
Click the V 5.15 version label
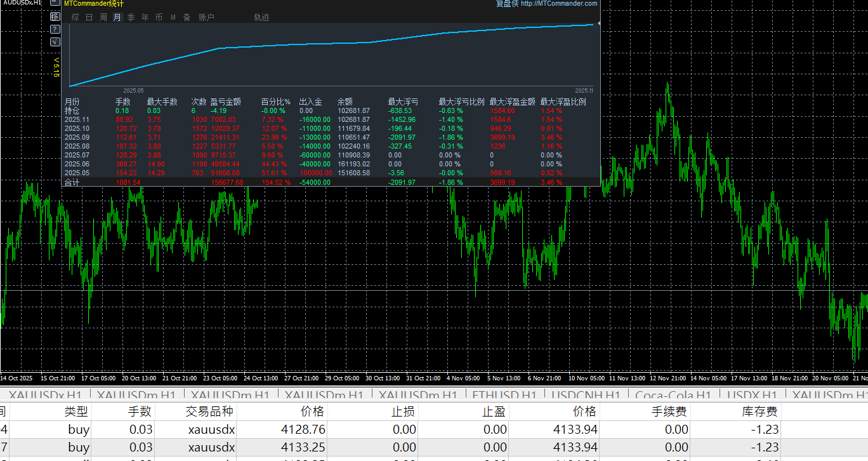(x=56, y=67)
